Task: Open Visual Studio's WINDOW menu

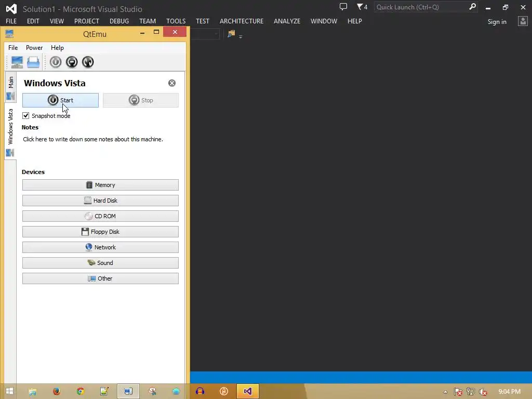Action: click(324, 21)
